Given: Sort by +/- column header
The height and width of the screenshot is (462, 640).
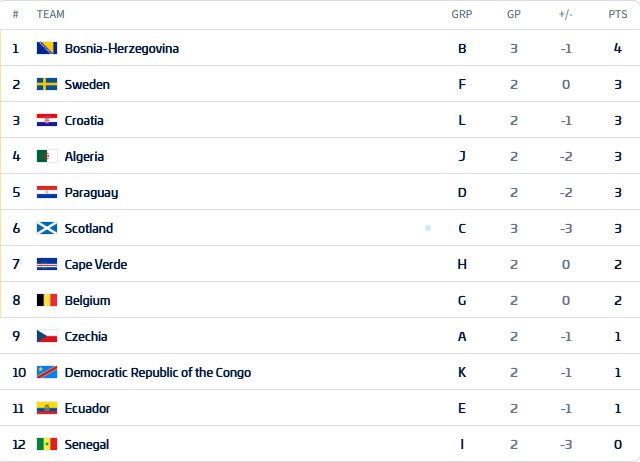Looking at the screenshot, I should pos(566,14).
